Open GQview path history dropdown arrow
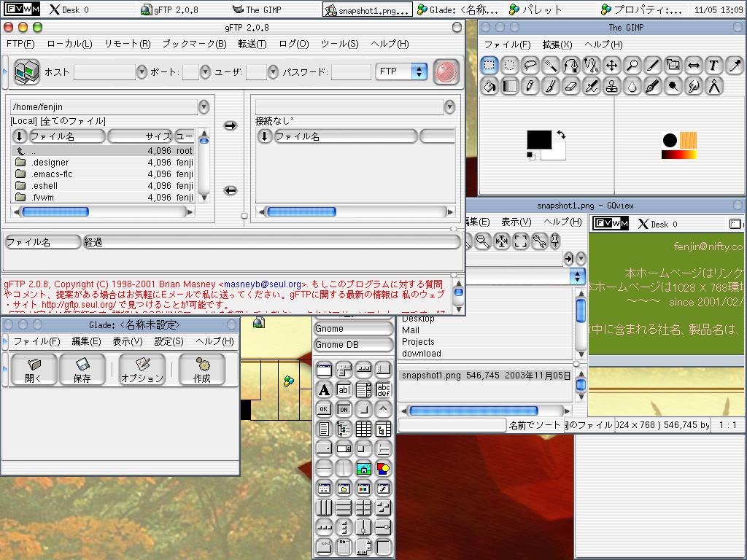The image size is (747, 560). click(x=581, y=259)
